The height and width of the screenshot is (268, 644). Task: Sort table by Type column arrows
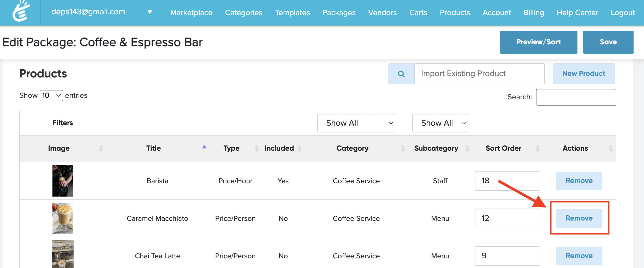click(257, 148)
